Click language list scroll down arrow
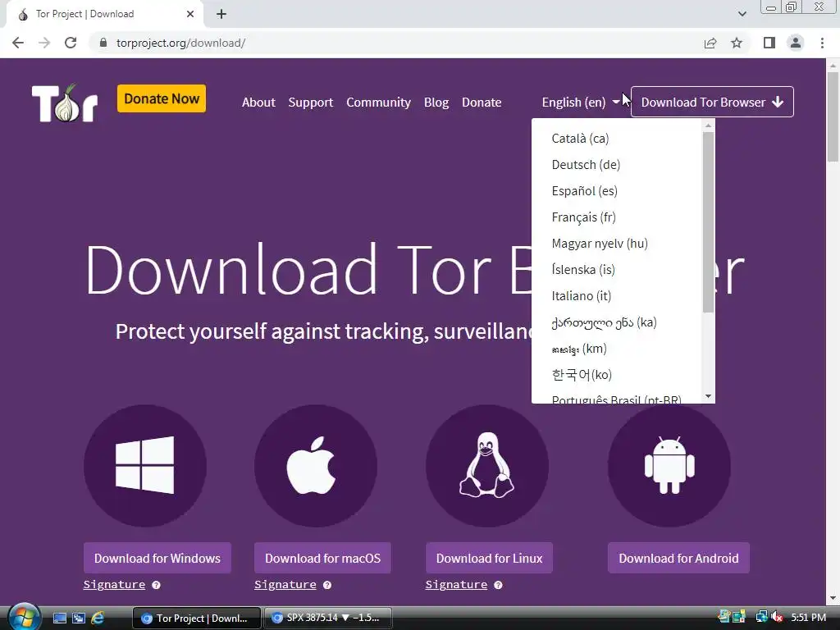Screen dimensions: 840x630 [x=708, y=396]
